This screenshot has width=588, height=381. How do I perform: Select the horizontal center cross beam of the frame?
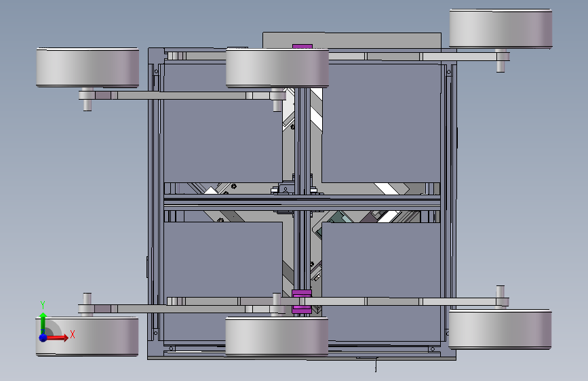[x=302, y=203]
